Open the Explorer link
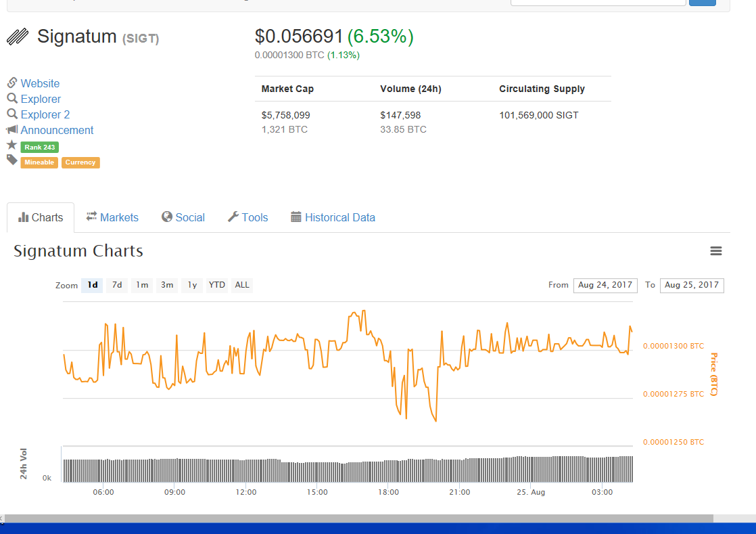Image resolution: width=756 pixels, height=534 pixels. pyautogui.click(x=41, y=99)
